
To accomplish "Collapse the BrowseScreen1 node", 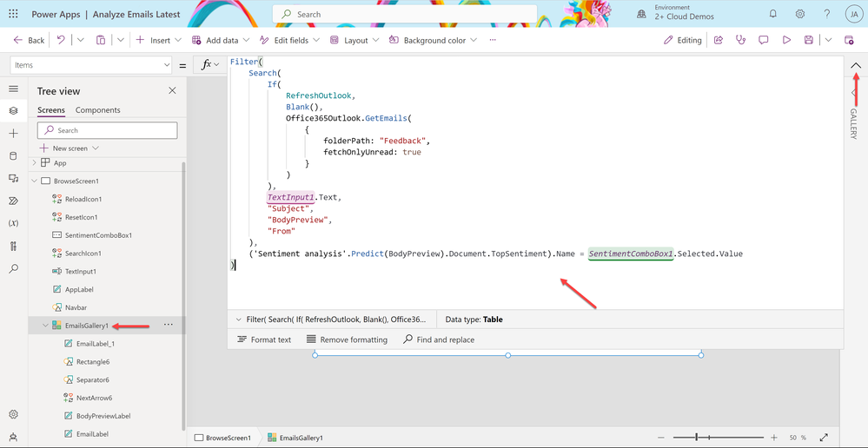I will coord(35,181).
